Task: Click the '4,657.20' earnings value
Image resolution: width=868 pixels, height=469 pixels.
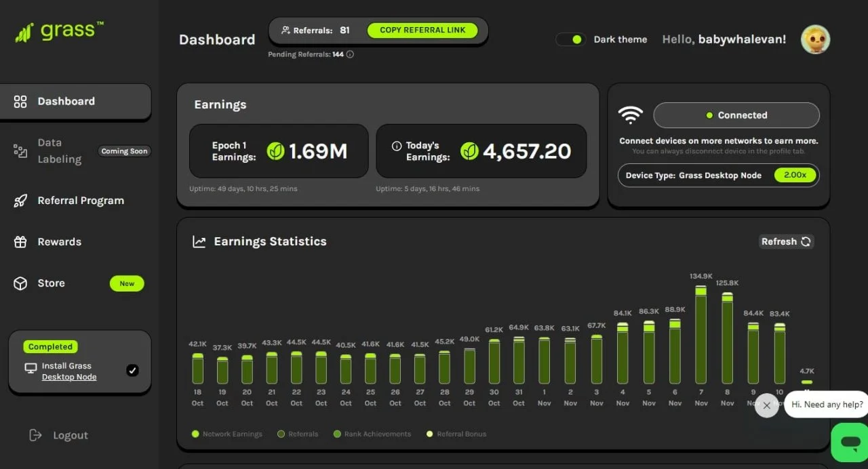Action: point(527,150)
